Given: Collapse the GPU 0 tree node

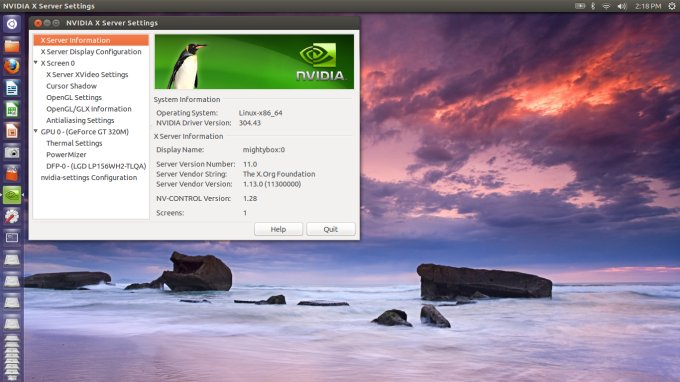Looking at the screenshot, I should coord(36,131).
